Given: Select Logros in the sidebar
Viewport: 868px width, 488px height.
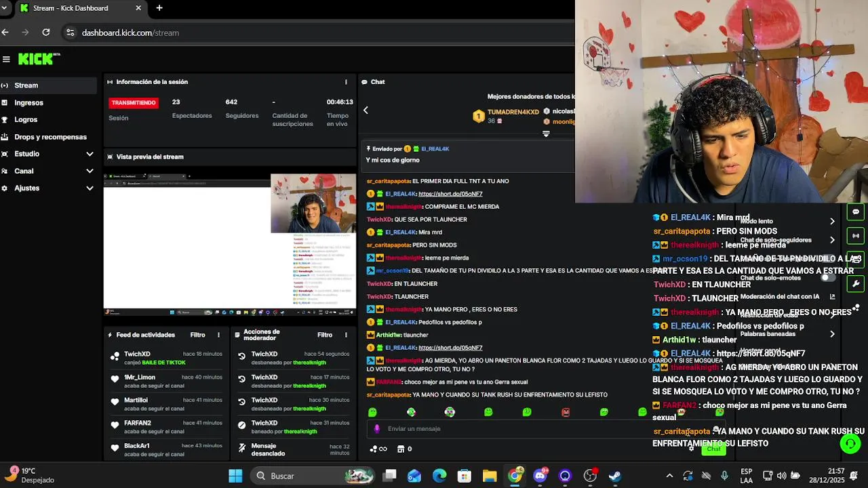Looking at the screenshot, I should (48, 119).
